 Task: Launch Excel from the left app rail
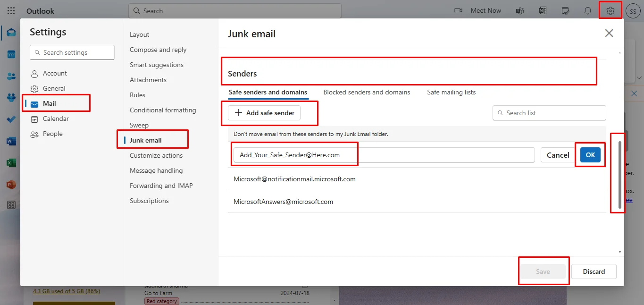click(11, 163)
